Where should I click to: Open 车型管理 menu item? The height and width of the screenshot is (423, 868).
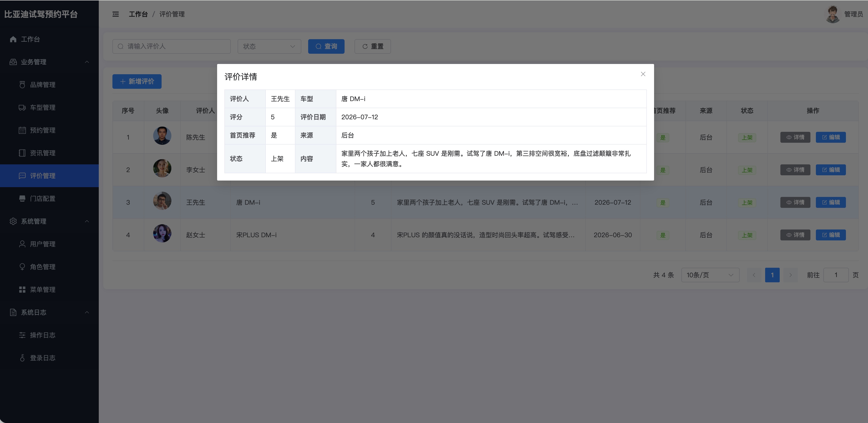(49, 107)
